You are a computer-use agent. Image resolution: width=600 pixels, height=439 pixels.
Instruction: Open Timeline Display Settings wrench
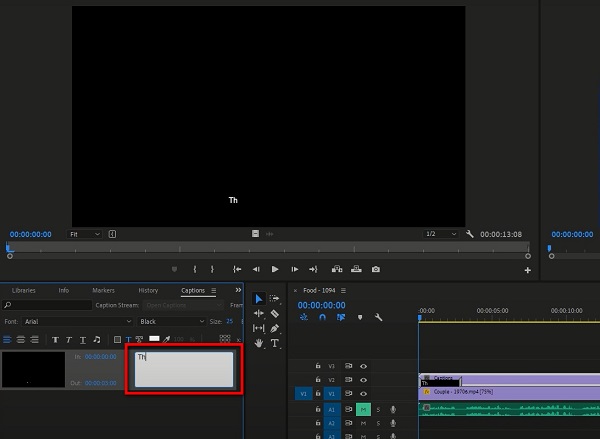[378, 317]
